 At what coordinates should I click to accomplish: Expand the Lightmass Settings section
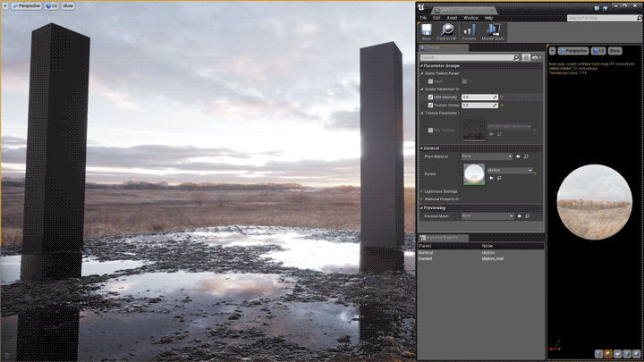(x=422, y=190)
